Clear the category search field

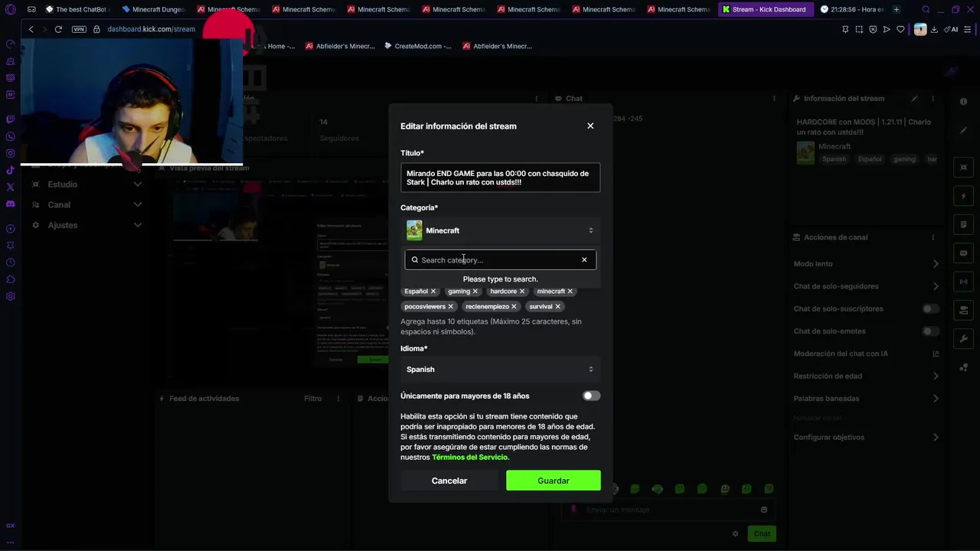click(584, 259)
